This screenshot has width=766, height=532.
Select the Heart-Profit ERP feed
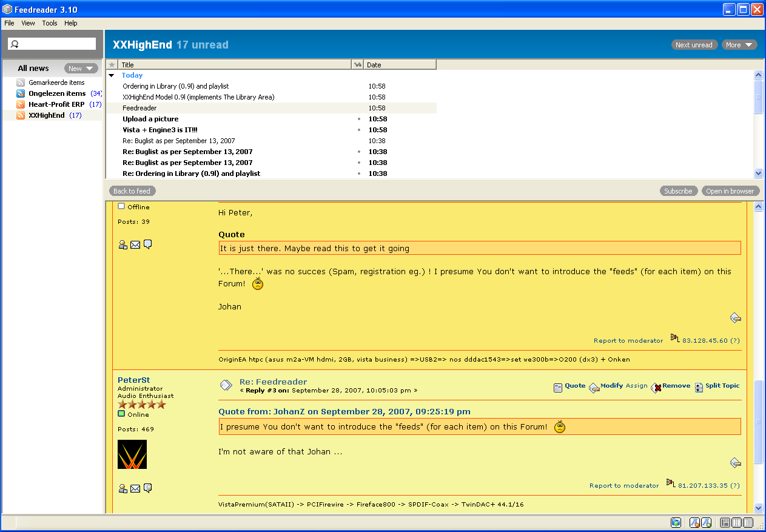(x=56, y=104)
